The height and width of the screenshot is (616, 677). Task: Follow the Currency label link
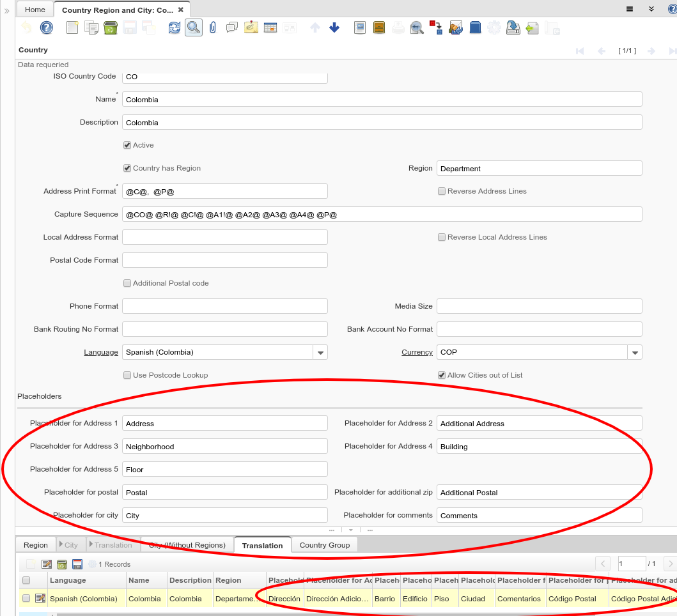point(417,352)
